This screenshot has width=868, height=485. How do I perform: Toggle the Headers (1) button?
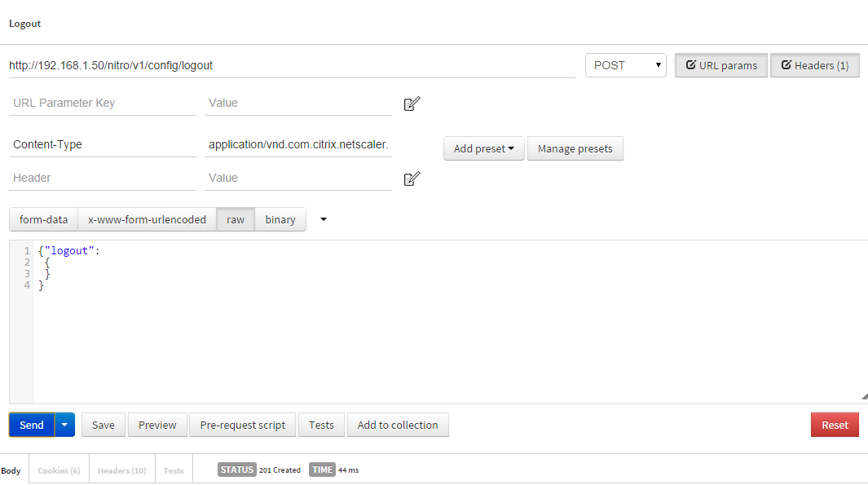814,65
